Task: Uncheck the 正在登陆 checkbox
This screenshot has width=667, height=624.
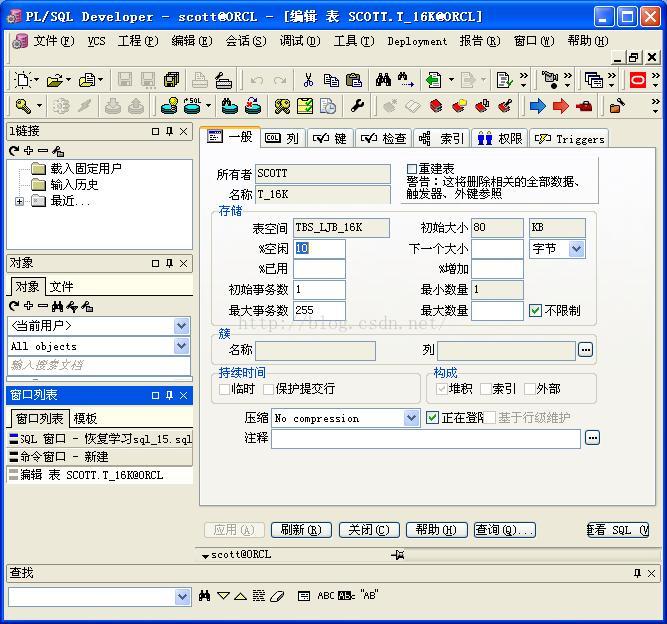Action: pos(432,417)
